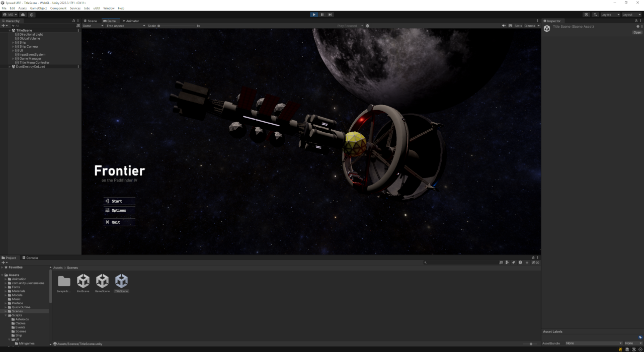This screenshot has width=644, height=352.
Task: Toggle the Gizmos button
Action: point(530,26)
